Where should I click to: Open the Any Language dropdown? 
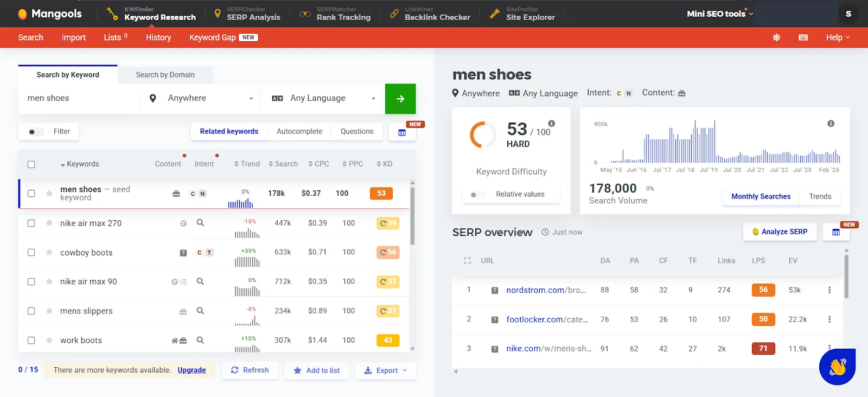324,99
